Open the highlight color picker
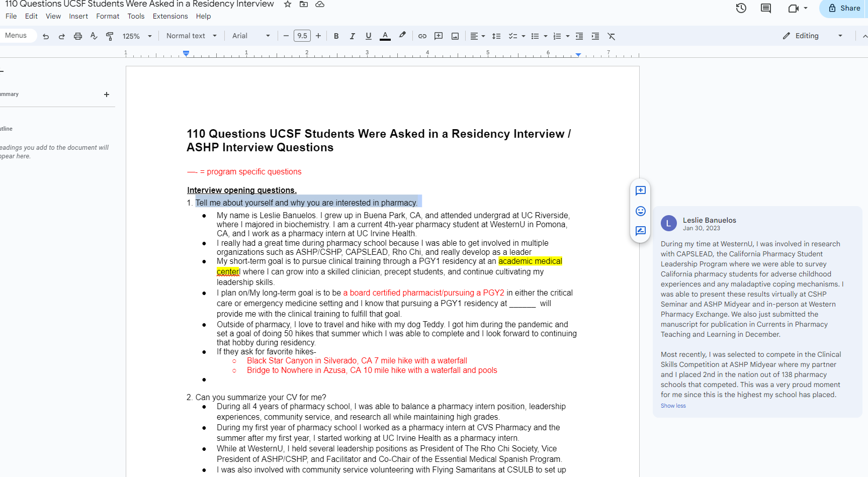Image resolution: width=868 pixels, height=477 pixels. pos(402,36)
